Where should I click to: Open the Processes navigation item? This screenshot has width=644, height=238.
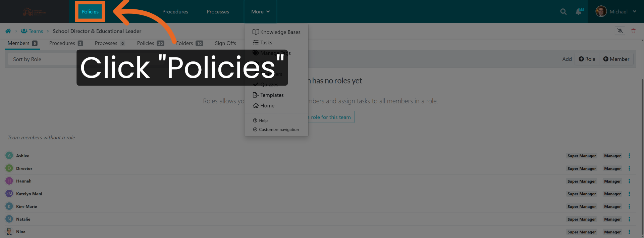(218, 11)
